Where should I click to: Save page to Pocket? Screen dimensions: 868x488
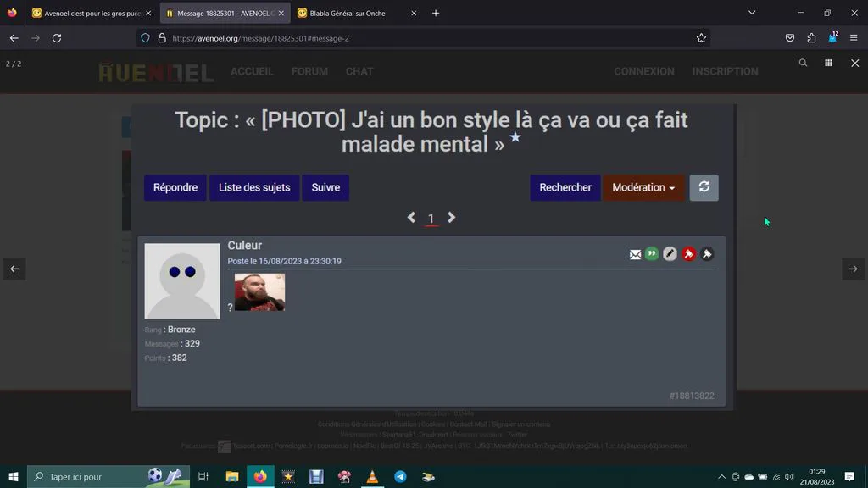coord(790,38)
